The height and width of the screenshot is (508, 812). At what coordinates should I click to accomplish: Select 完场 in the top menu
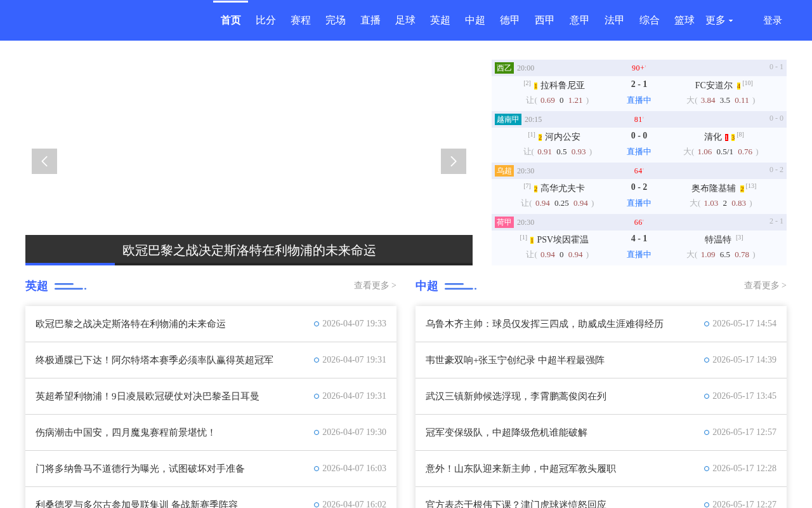tap(336, 20)
